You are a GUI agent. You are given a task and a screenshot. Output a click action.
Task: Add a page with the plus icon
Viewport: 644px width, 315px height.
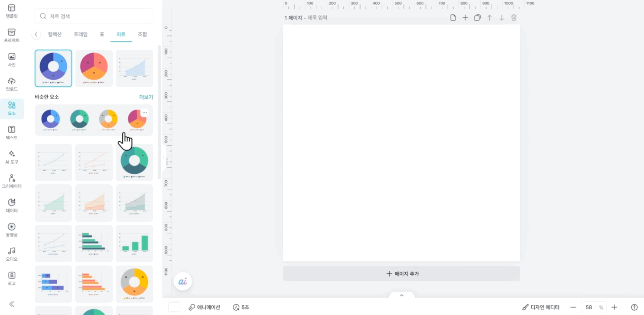465,18
